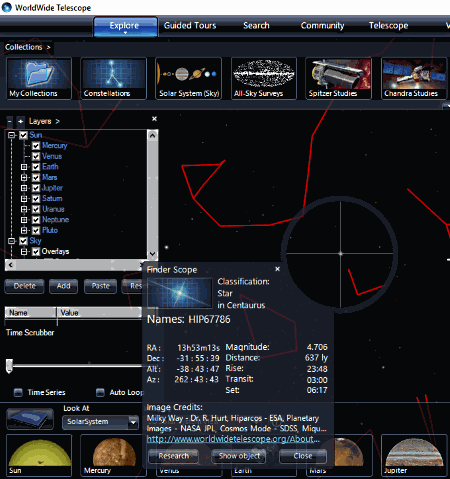Select the Sun thumbnail in bottom strip

[x=39, y=455]
